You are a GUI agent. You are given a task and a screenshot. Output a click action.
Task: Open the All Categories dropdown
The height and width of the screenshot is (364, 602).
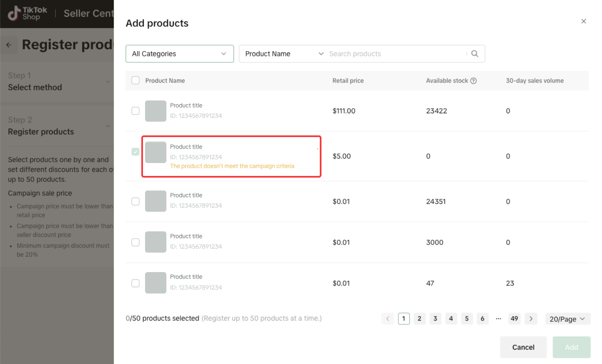[x=179, y=54]
